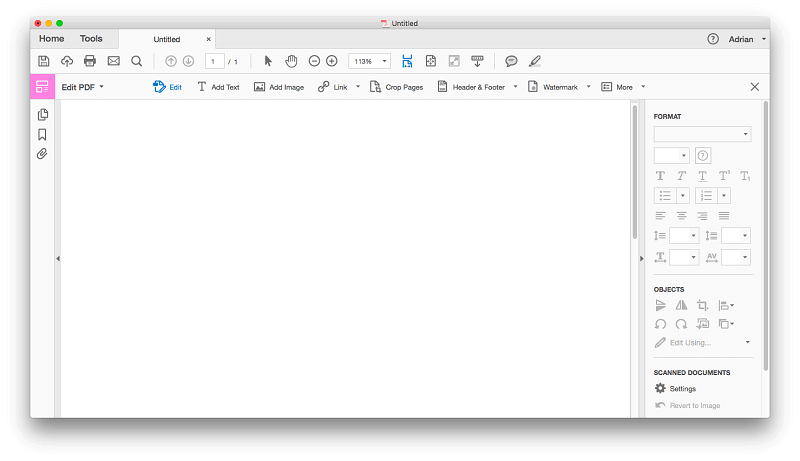Close the Edit PDF toolbar
The image size is (800, 461).
(x=755, y=87)
